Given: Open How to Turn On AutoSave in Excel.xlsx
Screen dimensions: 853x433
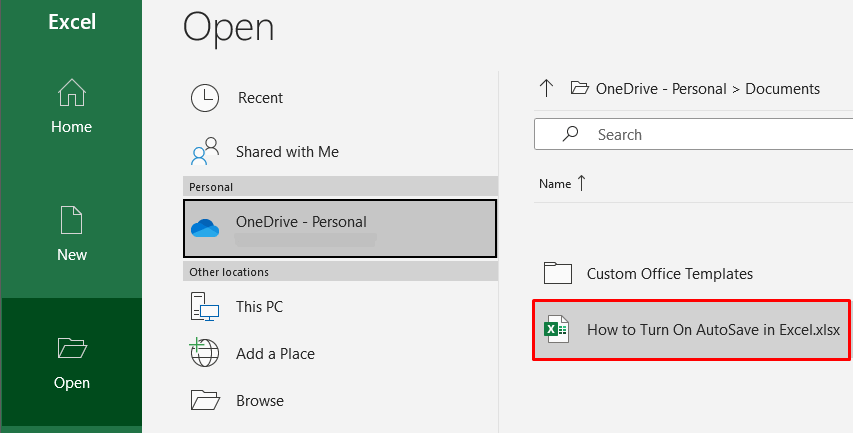Looking at the screenshot, I should point(691,330).
